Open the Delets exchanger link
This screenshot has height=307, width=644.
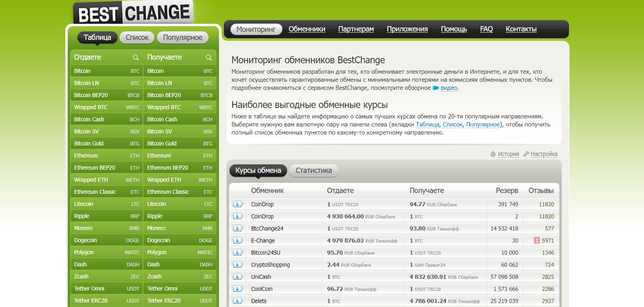coord(259,301)
